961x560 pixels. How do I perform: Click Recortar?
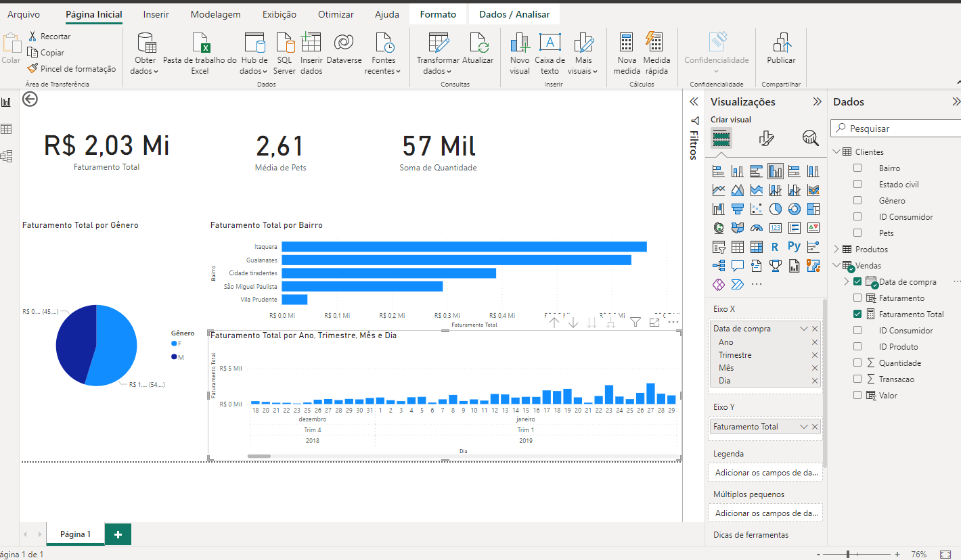coord(49,36)
